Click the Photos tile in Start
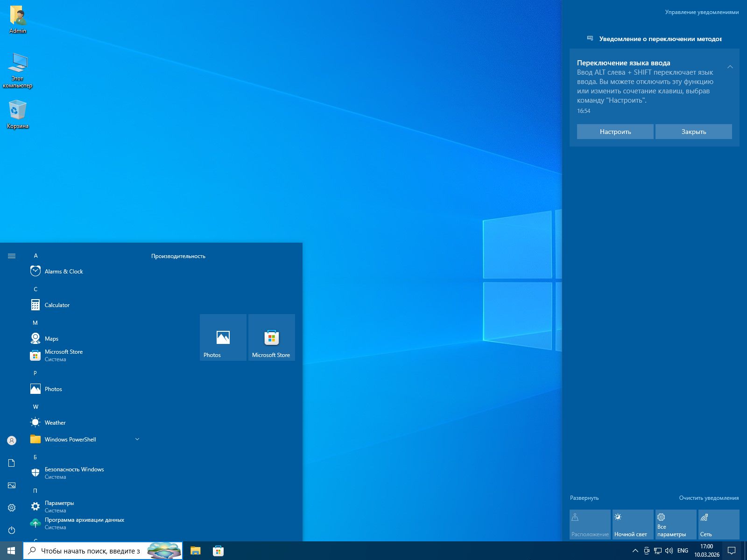Image resolution: width=747 pixels, height=560 pixels. pos(223,337)
